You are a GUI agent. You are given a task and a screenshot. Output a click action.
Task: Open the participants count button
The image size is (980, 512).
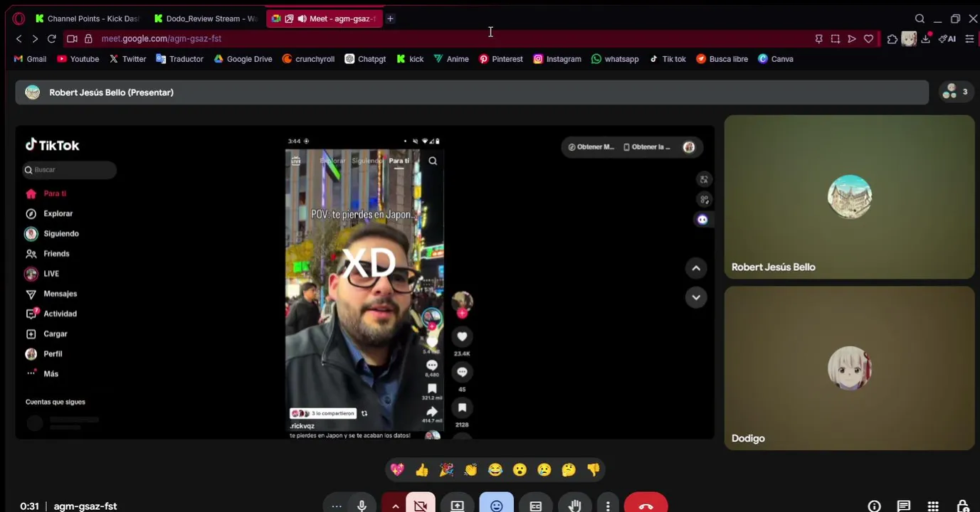tap(955, 92)
